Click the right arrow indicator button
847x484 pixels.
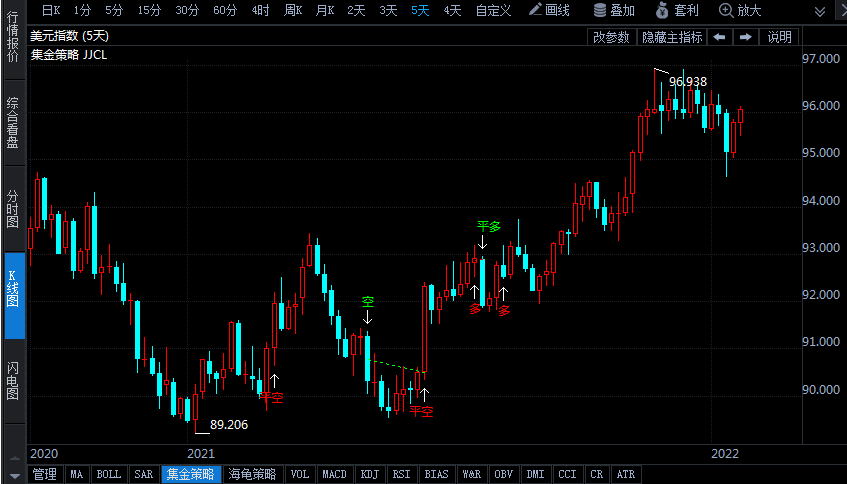[745, 37]
